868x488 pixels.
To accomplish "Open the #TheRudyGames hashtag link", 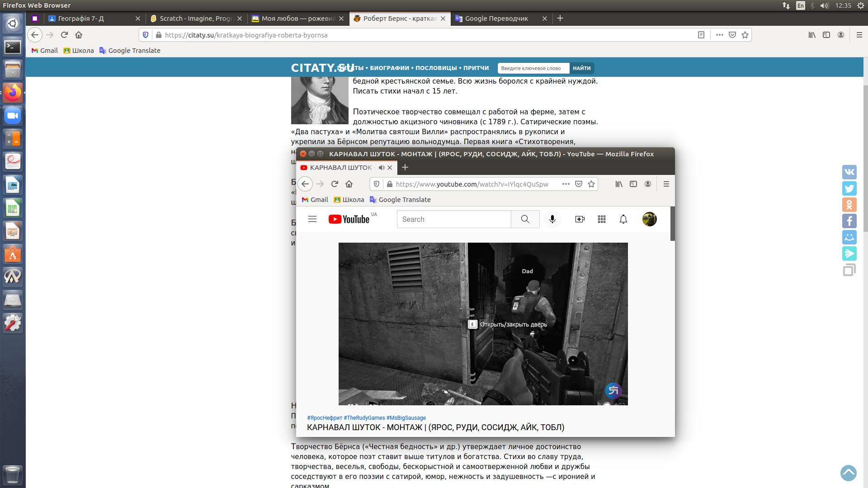I will coord(364,418).
